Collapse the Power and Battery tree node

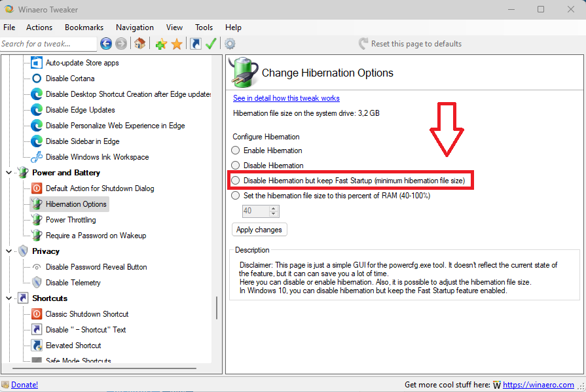(x=9, y=173)
